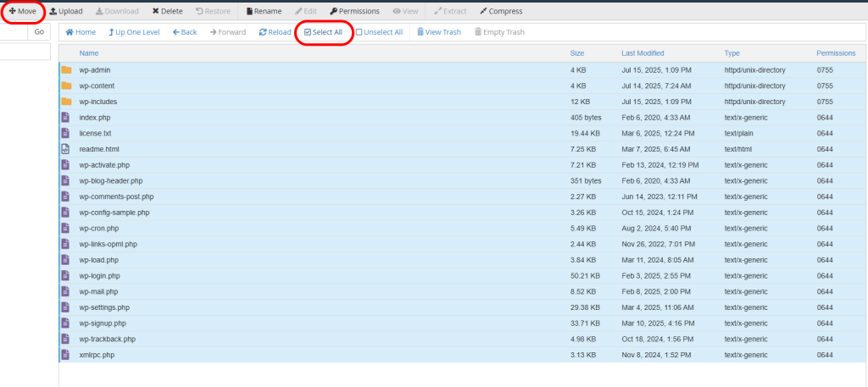Viewport: 868px width, 387px height.
Task: Click the Extract toolbar button
Action: pyautogui.click(x=450, y=11)
